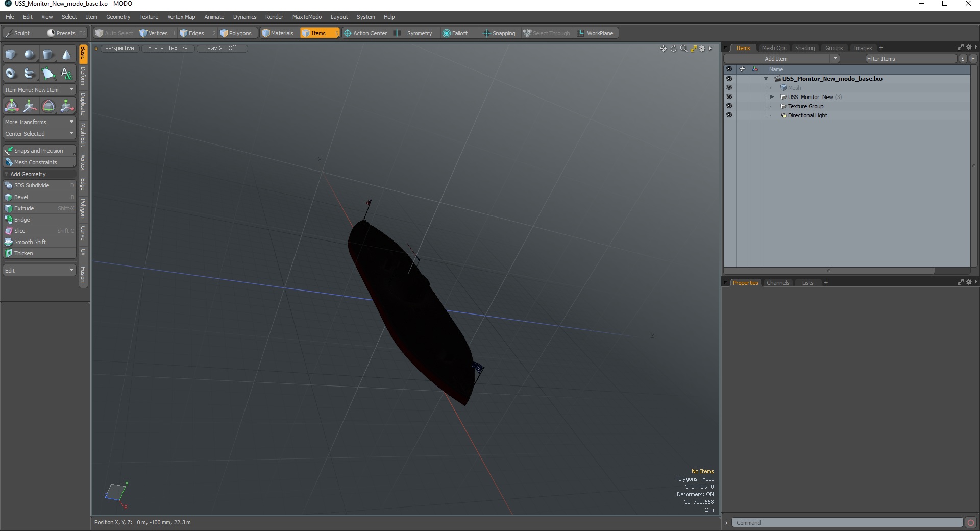Click the record button beside Command field
Screen dimensions: 980x531
(971, 522)
